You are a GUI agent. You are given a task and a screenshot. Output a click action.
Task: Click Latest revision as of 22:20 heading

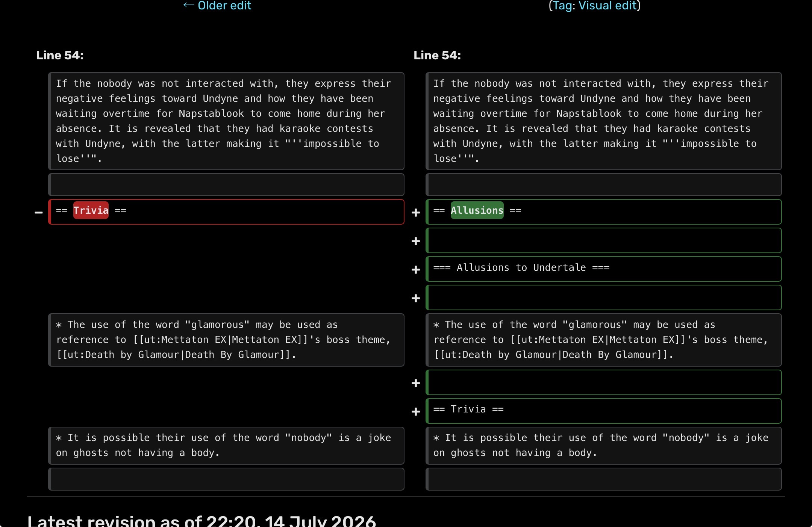[x=201, y=521]
